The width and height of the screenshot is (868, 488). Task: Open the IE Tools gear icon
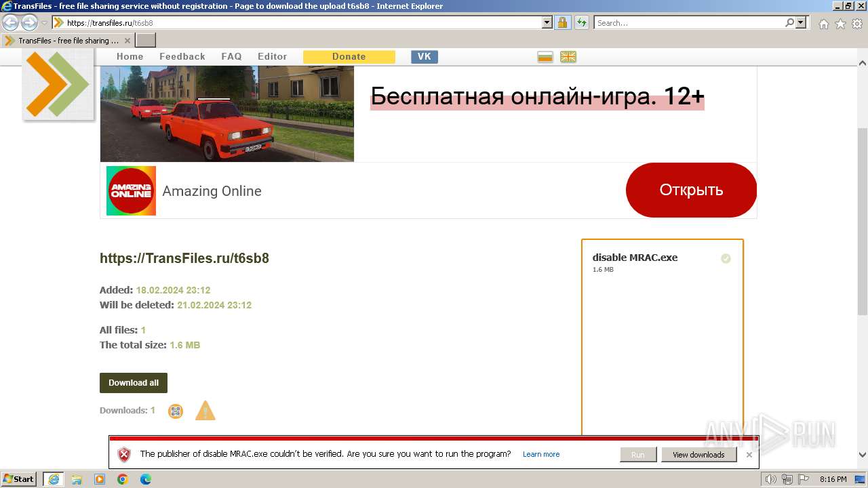click(x=857, y=24)
